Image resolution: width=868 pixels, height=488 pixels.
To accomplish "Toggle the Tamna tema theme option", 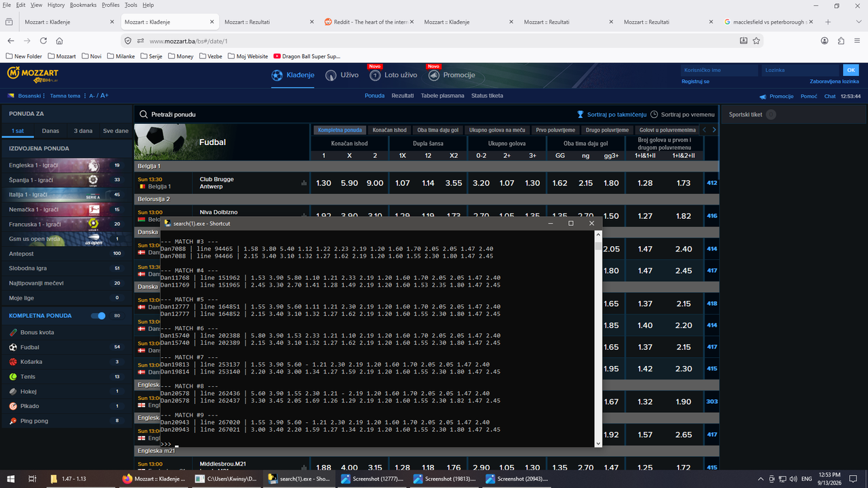I will tap(65, 96).
